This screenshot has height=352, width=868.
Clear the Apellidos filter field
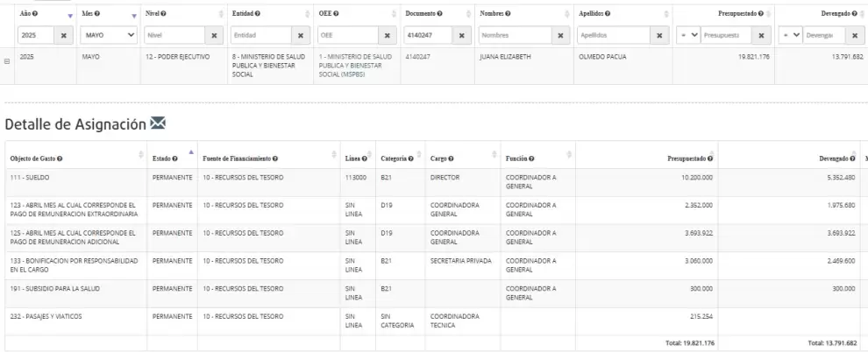[x=659, y=35]
